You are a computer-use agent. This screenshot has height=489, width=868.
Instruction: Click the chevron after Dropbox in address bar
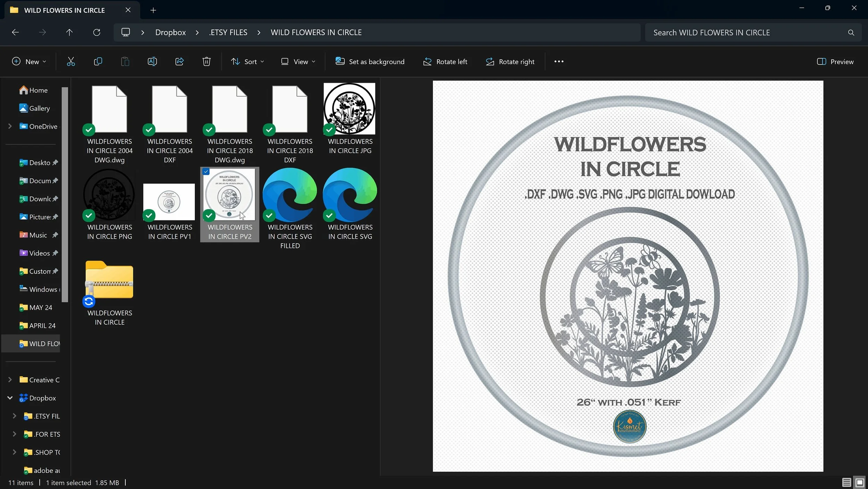coord(197,32)
